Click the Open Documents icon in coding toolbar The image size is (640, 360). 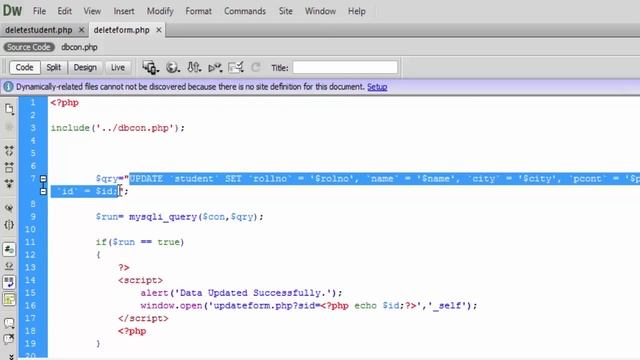click(9, 109)
